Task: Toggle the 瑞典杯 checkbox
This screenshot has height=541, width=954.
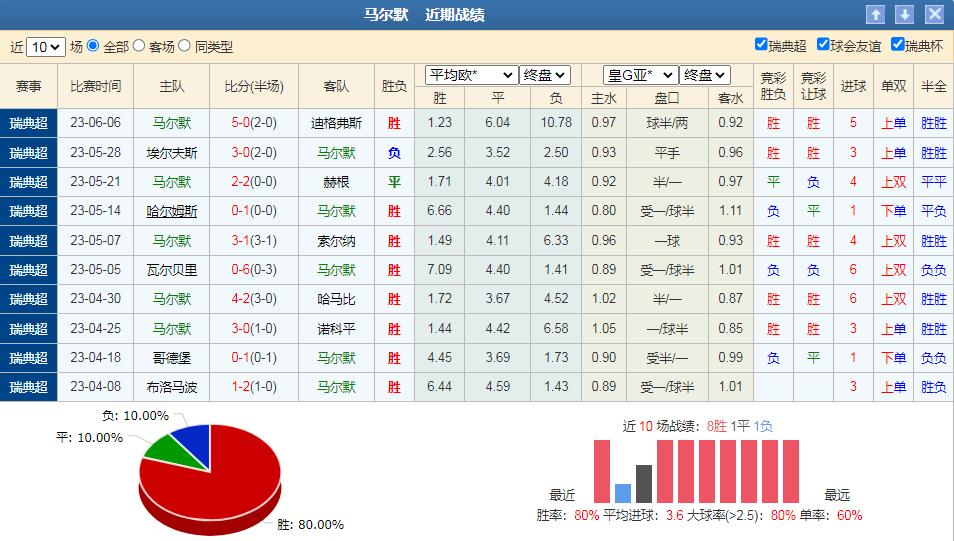Action: tap(897, 44)
